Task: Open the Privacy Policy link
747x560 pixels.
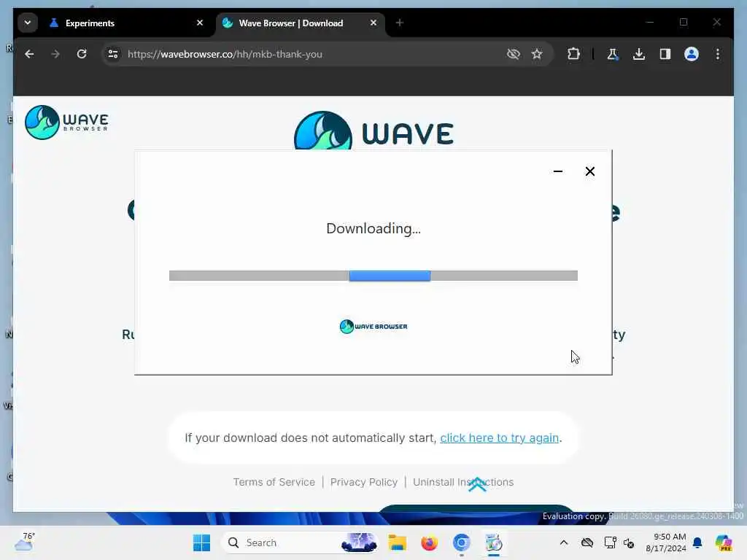Action: pos(364,482)
